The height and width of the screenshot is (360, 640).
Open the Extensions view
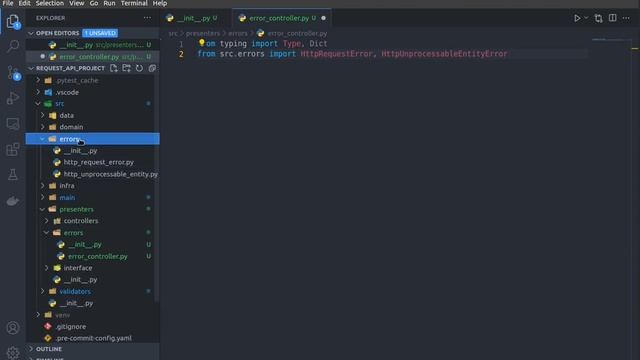[13, 149]
